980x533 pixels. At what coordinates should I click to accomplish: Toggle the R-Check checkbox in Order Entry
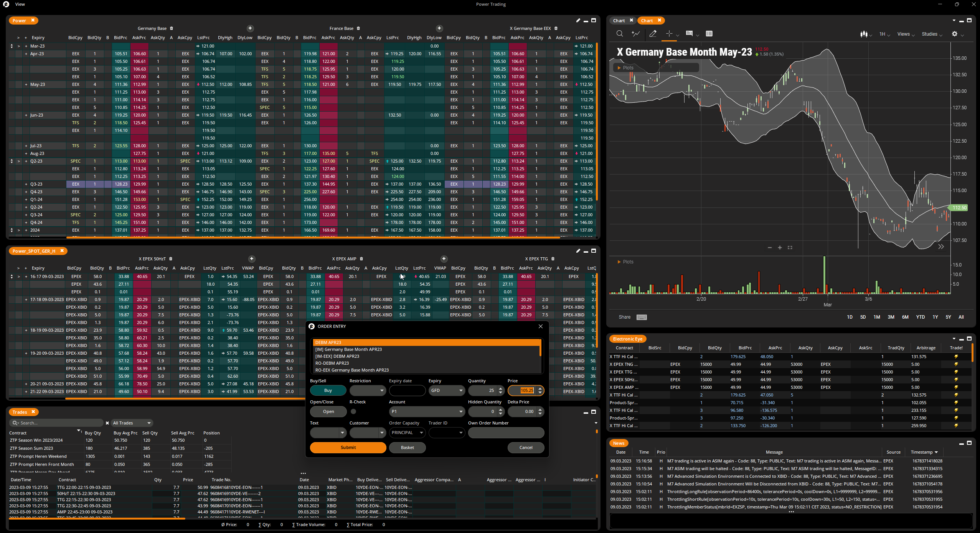353,411
